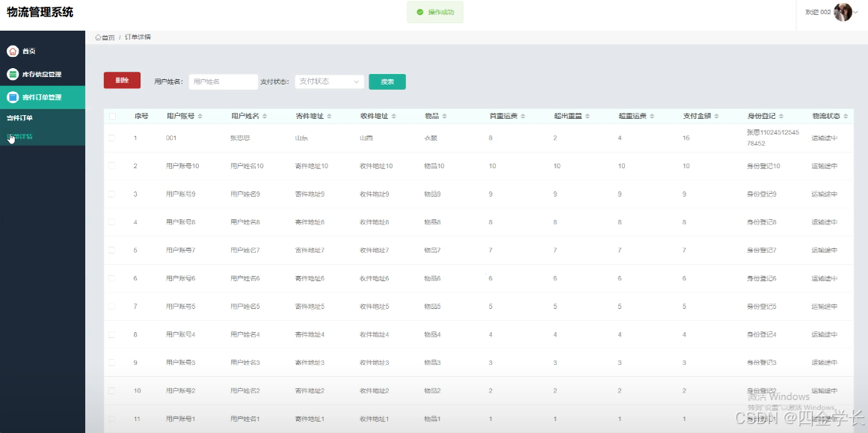
Task: Click the cell 山东
Action: [x=302, y=138]
